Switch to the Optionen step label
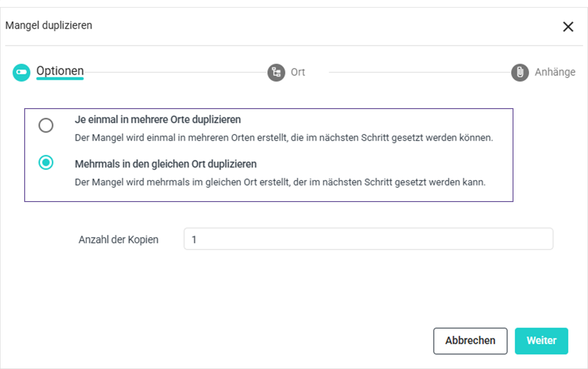The height and width of the screenshot is (369, 588). pos(60,72)
